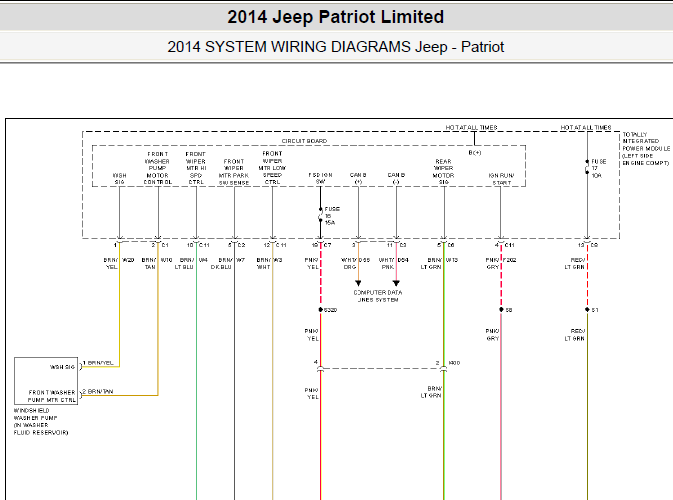The height and width of the screenshot is (500, 673).
Task: Click the 'REAR WIPER MOTOR SIG' label
Action: pyautogui.click(x=443, y=172)
